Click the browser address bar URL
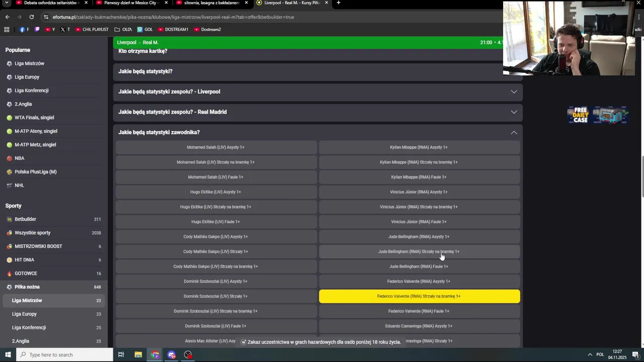The width and height of the screenshot is (644, 362). tap(174, 17)
